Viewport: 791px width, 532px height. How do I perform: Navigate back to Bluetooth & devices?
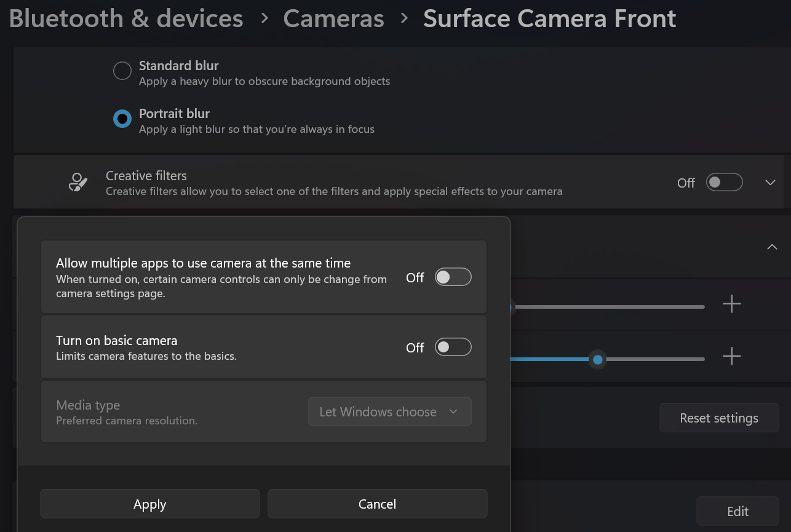125,18
